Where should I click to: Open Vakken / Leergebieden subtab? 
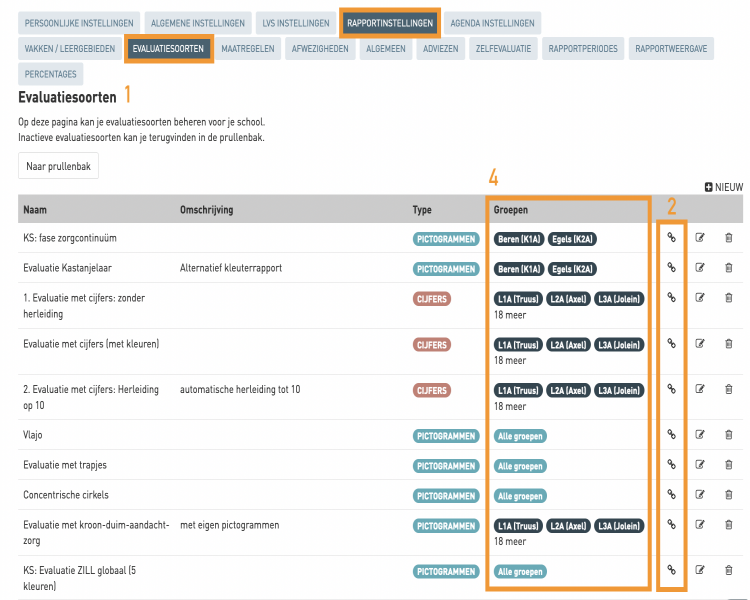coord(70,49)
